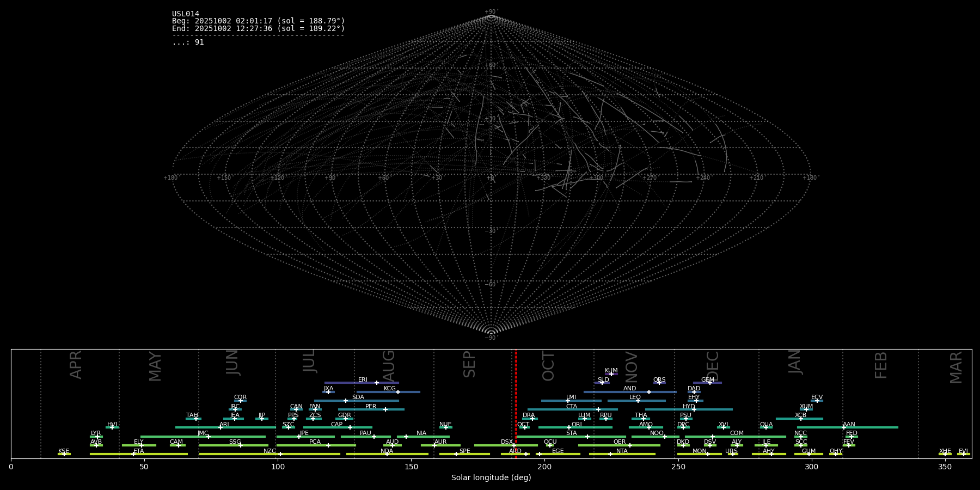Click the NTA shower label
980x490 pixels.
coord(622,451)
